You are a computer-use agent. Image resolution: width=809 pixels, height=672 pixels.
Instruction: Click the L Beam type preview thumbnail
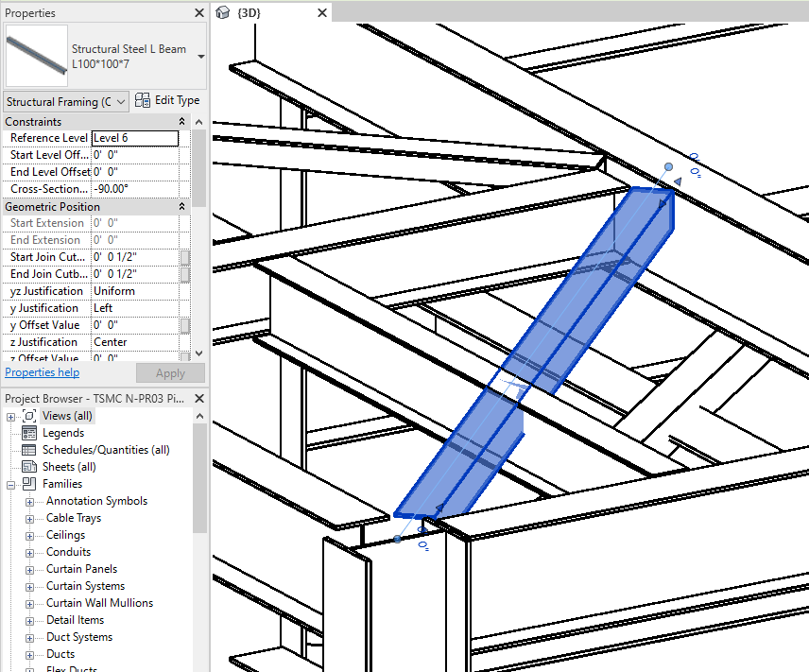[35, 55]
